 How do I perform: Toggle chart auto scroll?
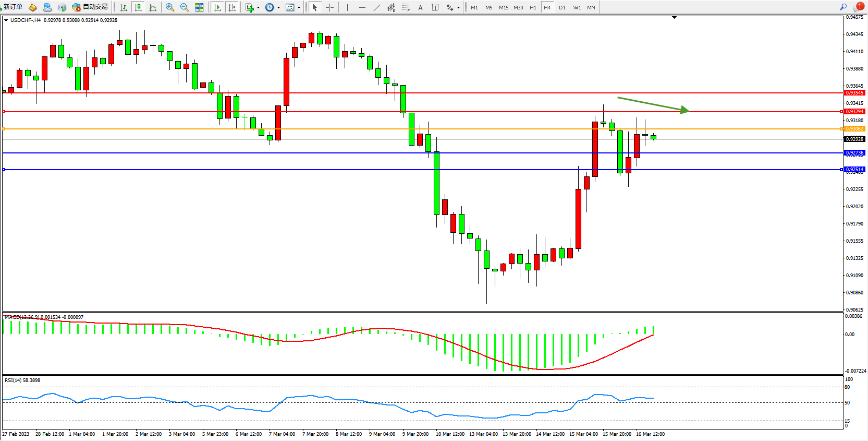(x=217, y=7)
